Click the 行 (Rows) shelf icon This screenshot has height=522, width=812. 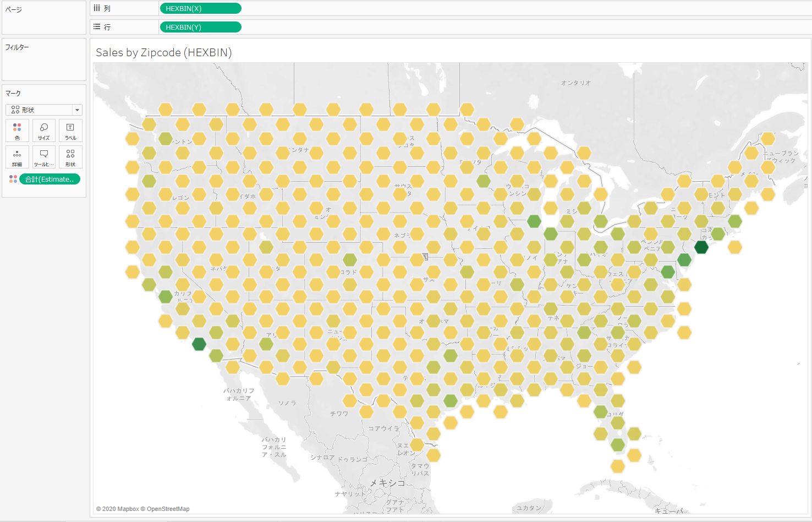click(x=97, y=26)
